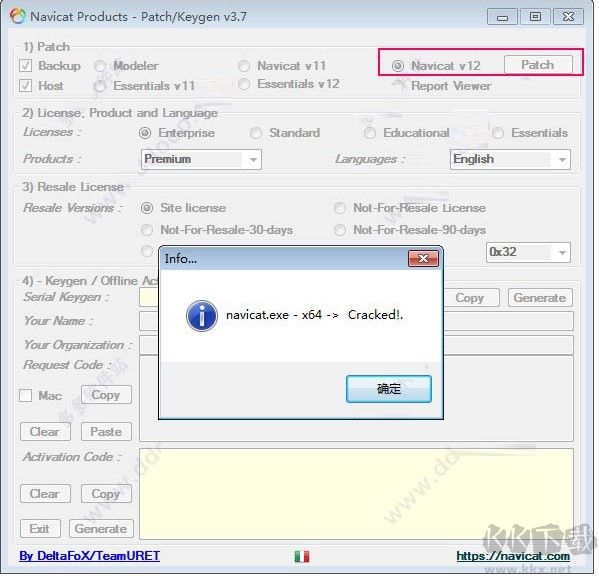This screenshot has height=576, width=599.
Task: Select the Modeler radio button
Action: coord(100,66)
